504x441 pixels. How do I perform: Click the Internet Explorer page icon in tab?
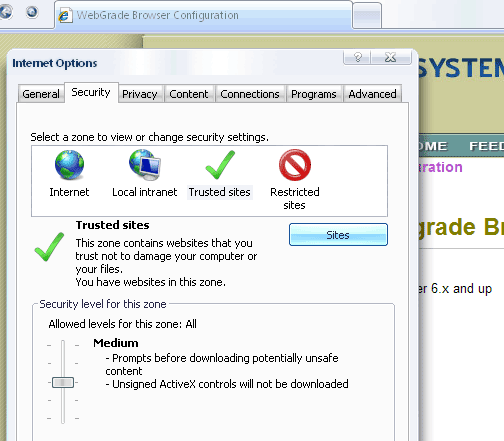point(65,16)
